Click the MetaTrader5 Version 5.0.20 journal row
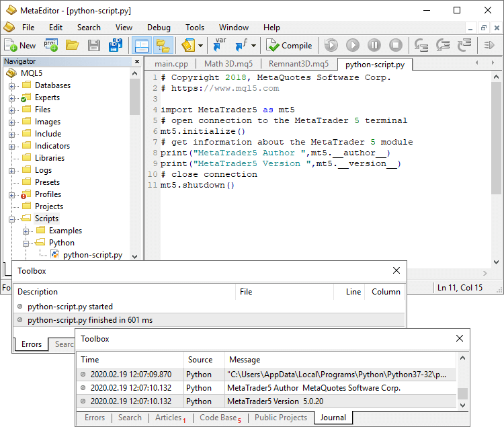 [267, 401]
